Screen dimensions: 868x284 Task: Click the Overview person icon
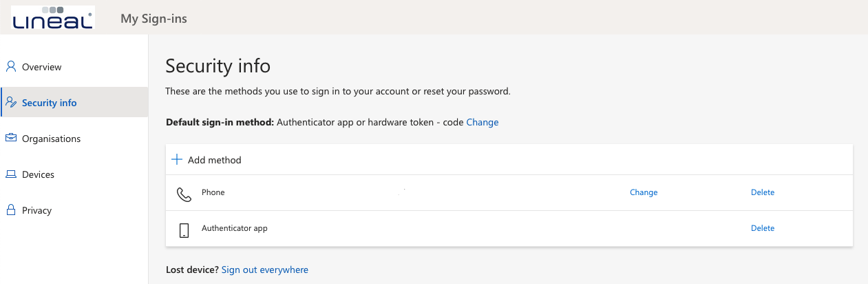coord(11,67)
